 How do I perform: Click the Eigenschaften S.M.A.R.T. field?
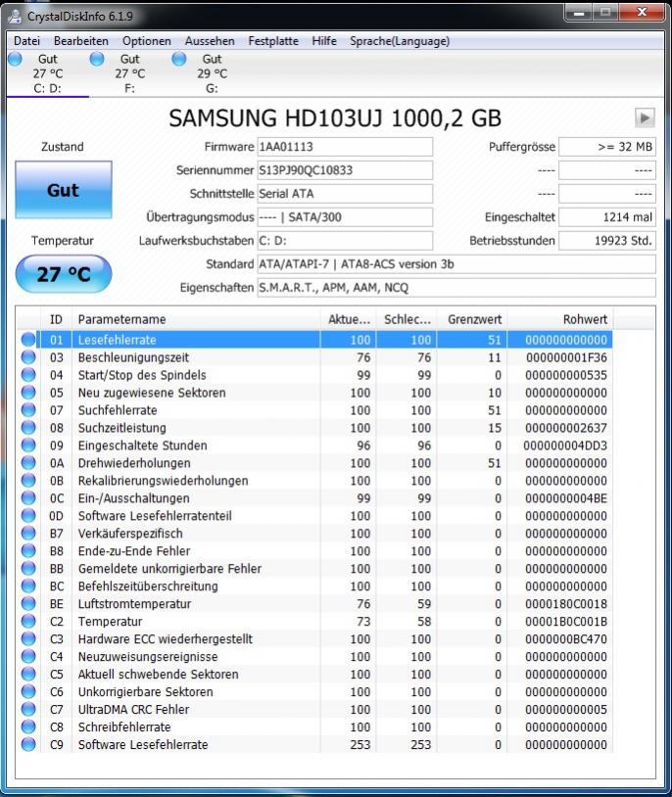point(456,288)
